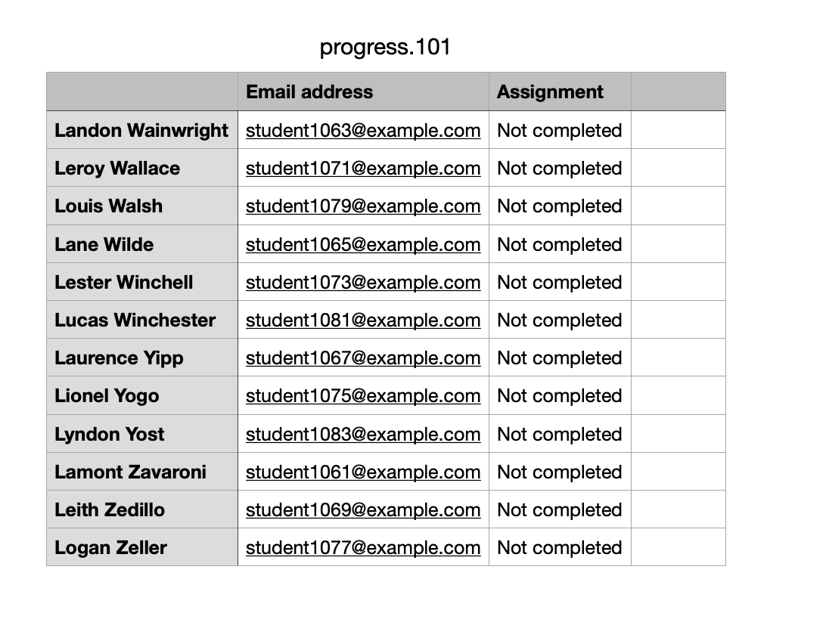Select the Lamont Zavaroni row header

(142, 472)
